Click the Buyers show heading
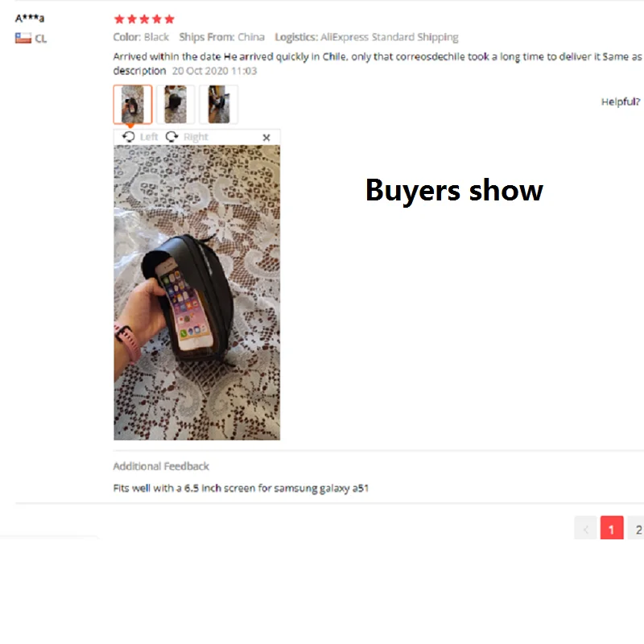This screenshot has width=644, height=644. [454, 191]
